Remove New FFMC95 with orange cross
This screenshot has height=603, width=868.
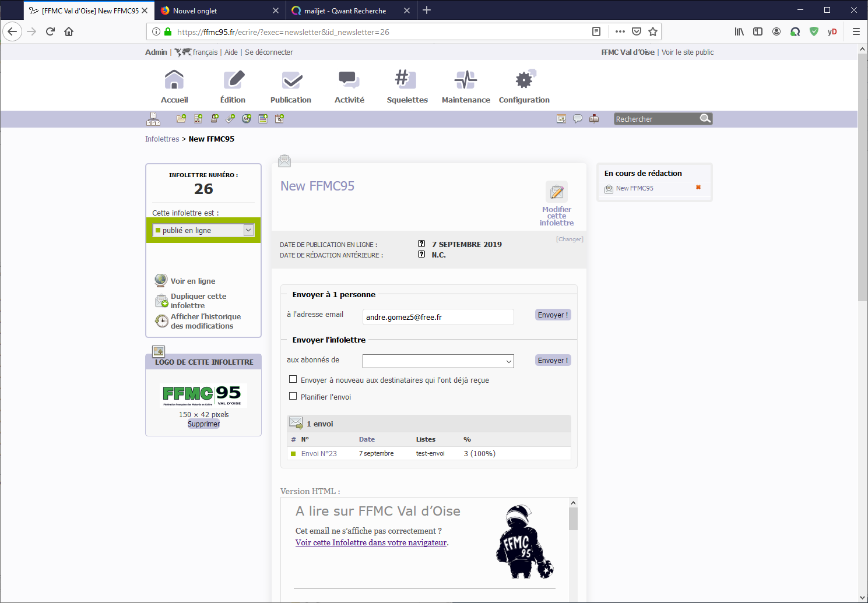(x=698, y=188)
